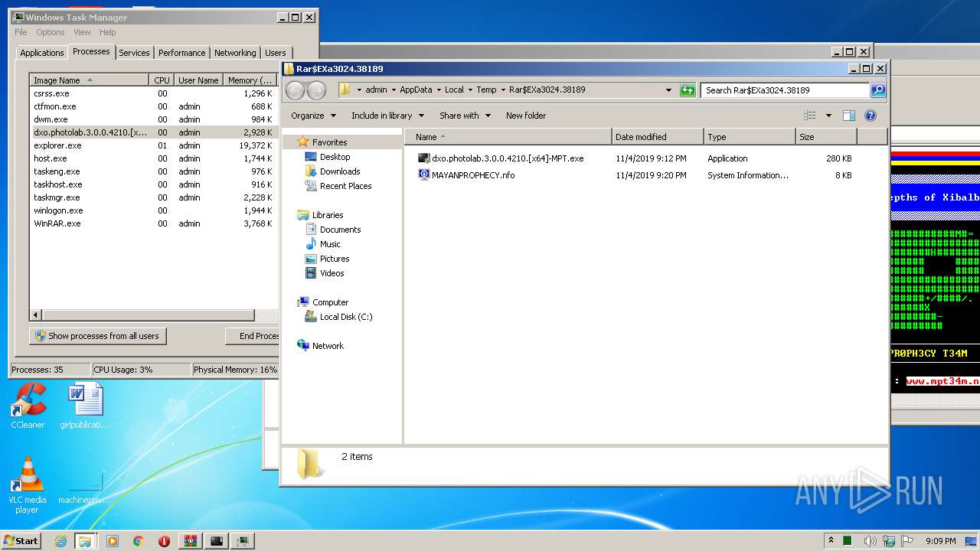The height and width of the screenshot is (551, 980).
Task: Switch to the Performance tab
Action: [181, 53]
